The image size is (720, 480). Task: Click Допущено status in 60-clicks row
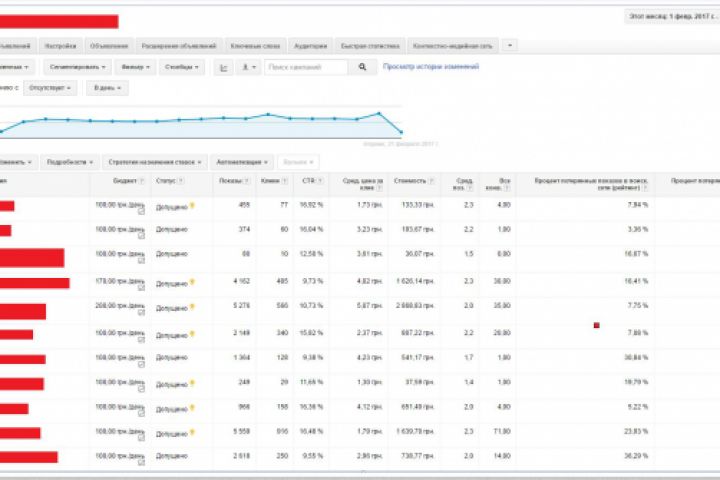coord(172,229)
